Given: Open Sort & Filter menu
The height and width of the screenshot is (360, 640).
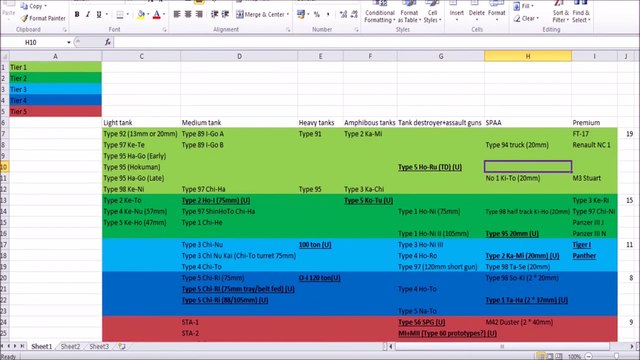Looking at the screenshot, I should [x=560, y=12].
